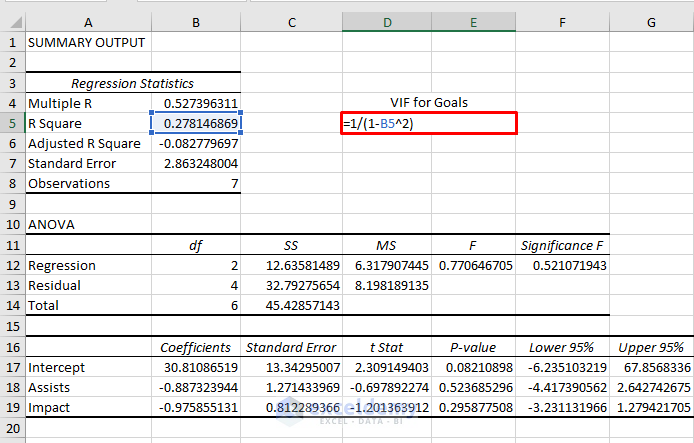The image size is (694, 443).
Task: Select row 20 header
Action: point(12,428)
